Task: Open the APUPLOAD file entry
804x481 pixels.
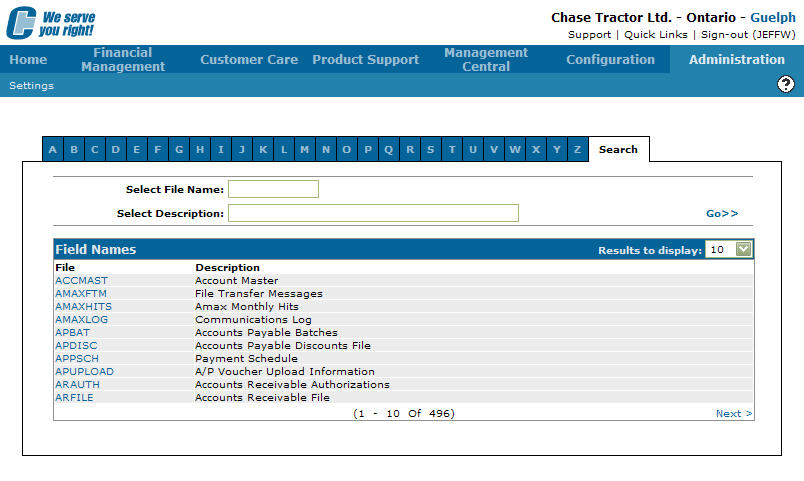Action: [84, 371]
